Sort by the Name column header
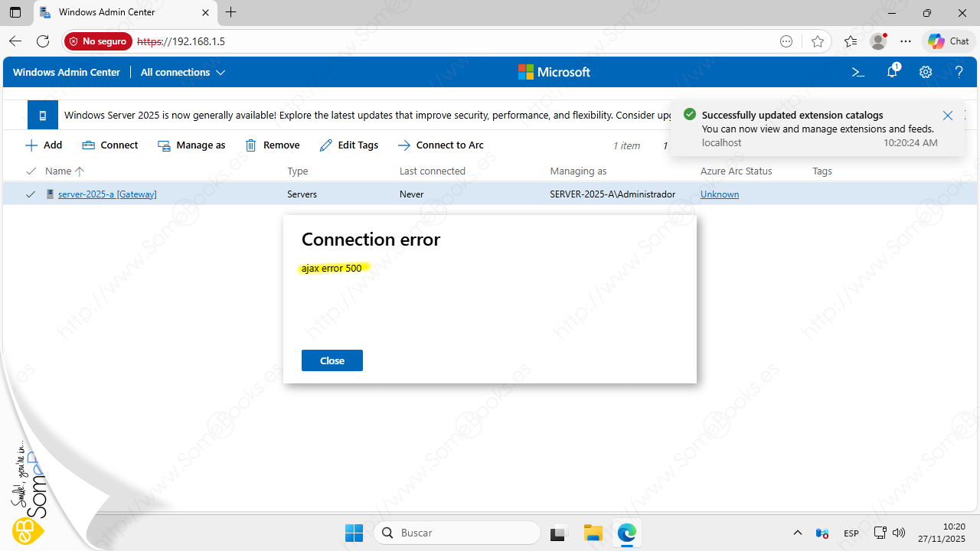This screenshot has height=551, width=980. 58,171
